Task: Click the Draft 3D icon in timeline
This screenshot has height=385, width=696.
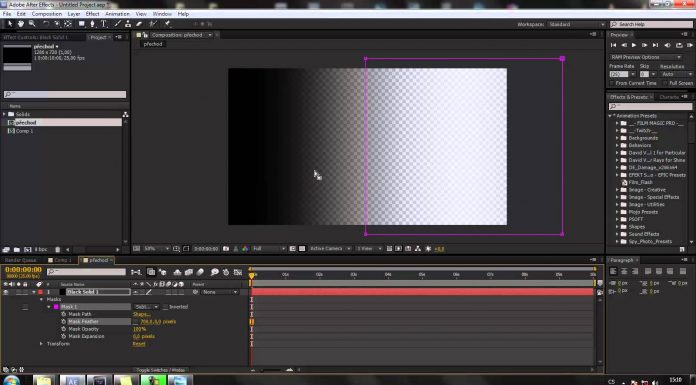Action: coord(162,272)
